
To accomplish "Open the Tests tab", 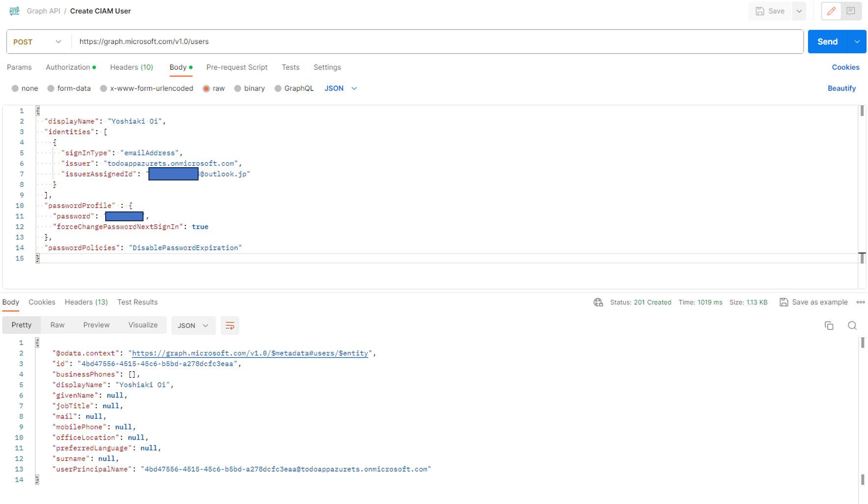I will point(290,67).
